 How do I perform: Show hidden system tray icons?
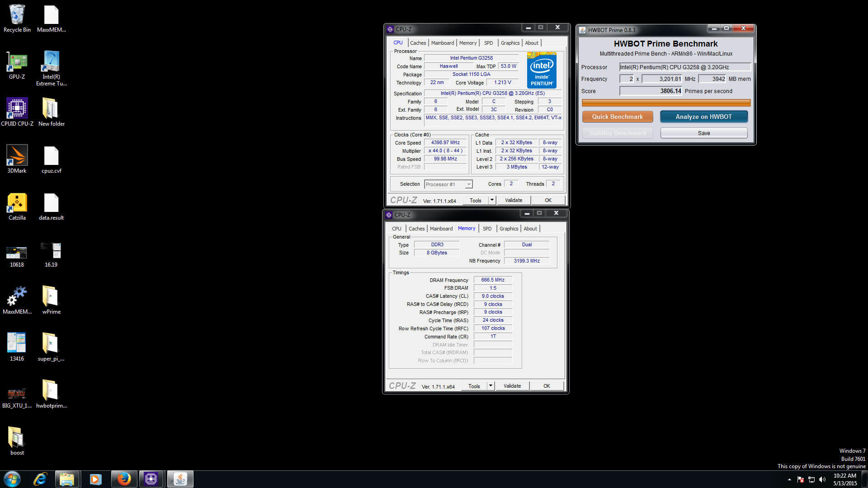coord(789,479)
